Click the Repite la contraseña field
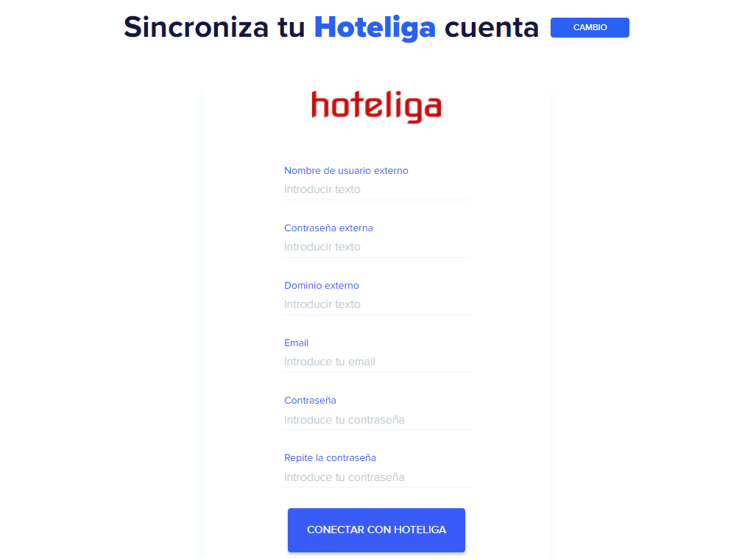The height and width of the screenshot is (559, 756). (377, 477)
